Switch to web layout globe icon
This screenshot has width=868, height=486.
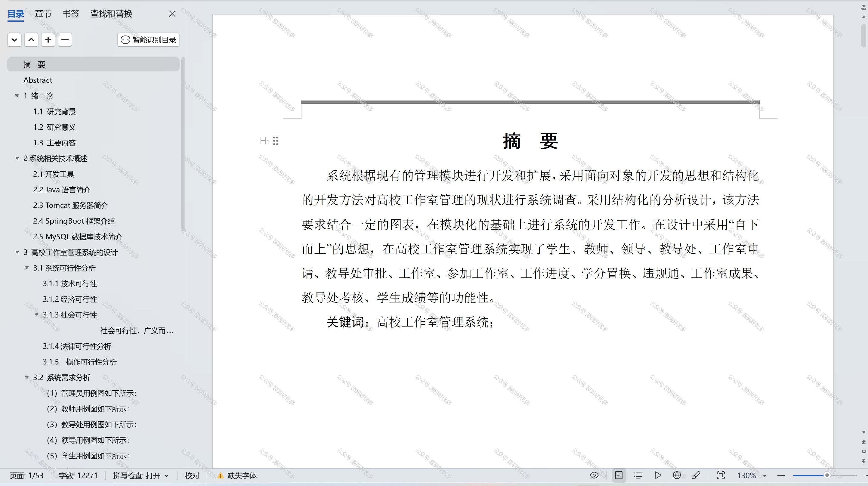click(x=677, y=475)
